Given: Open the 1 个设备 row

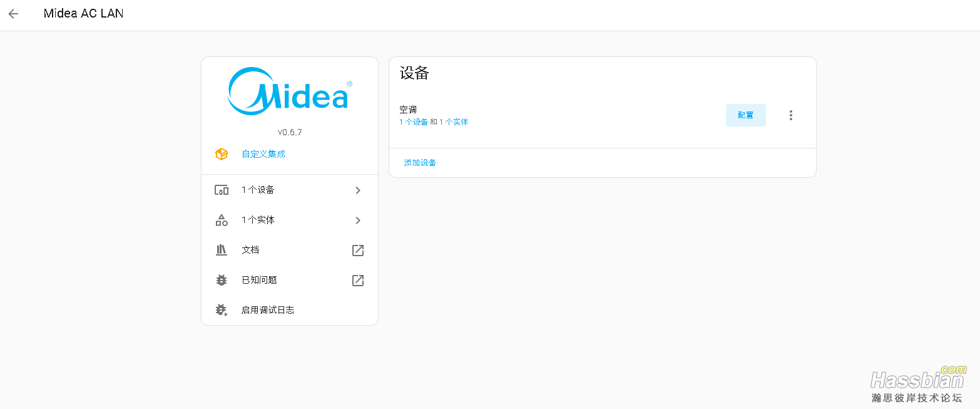Looking at the screenshot, I should click(x=290, y=190).
